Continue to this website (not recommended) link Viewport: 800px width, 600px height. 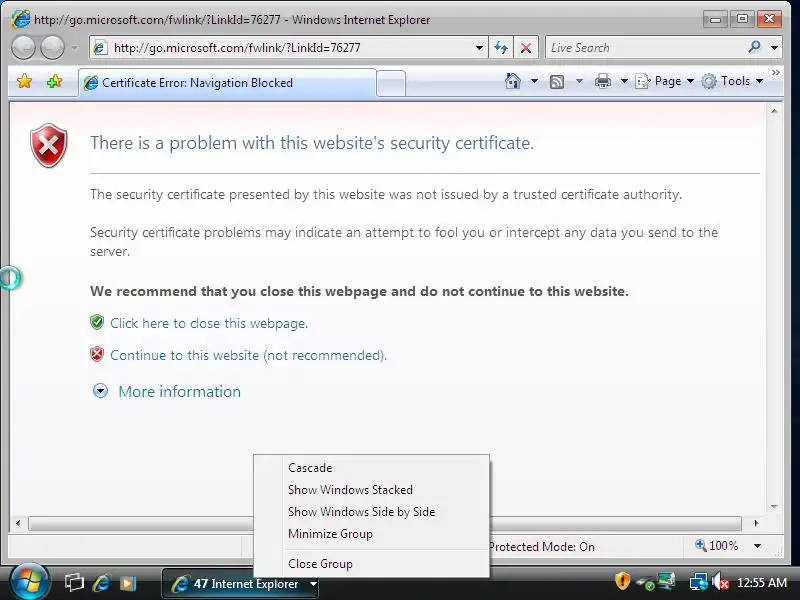[248, 355]
